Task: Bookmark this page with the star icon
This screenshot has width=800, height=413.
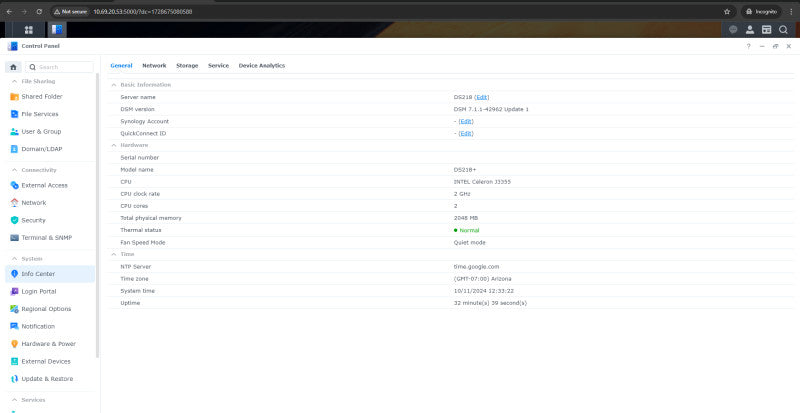Action: coord(727,11)
